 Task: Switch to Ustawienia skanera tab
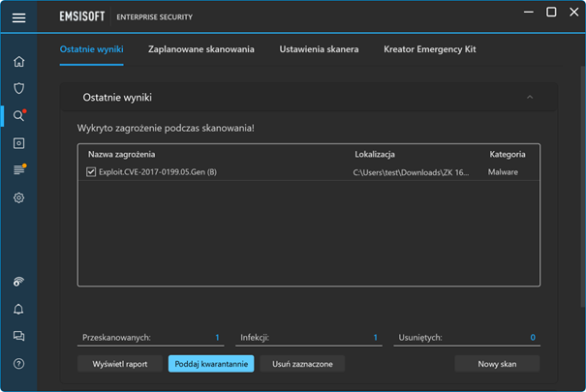[x=319, y=49]
